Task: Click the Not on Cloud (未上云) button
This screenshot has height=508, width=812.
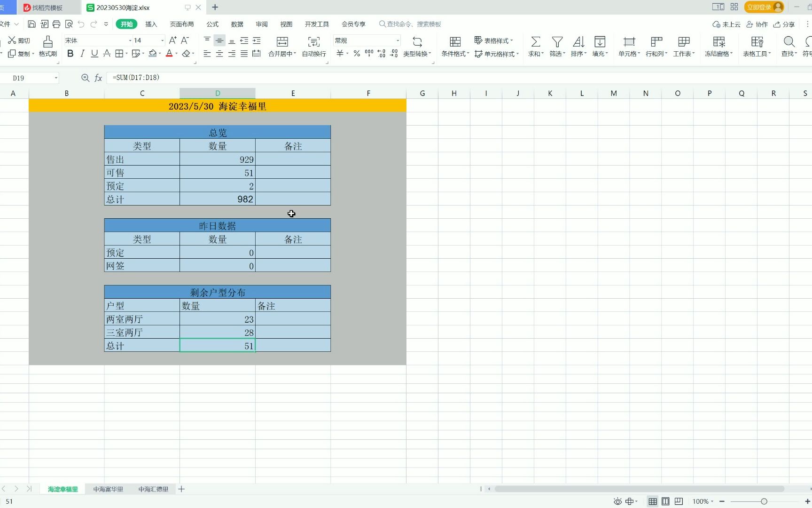Action: point(726,24)
